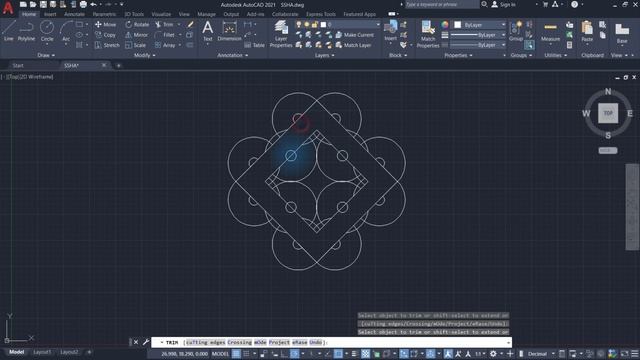Activate the Move command
The width and height of the screenshot is (640, 360).
click(x=105, y=24)
